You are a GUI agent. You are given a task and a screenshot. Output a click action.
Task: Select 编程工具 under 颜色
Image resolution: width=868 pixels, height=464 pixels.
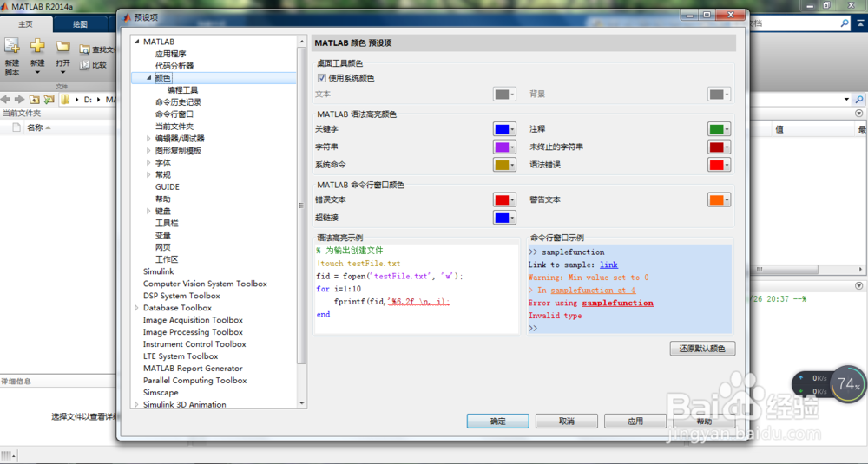click(182, 90)
